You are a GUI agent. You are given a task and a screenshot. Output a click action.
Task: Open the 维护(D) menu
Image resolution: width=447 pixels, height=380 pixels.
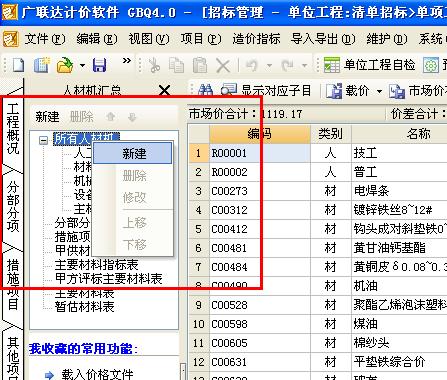coord(387,39)
